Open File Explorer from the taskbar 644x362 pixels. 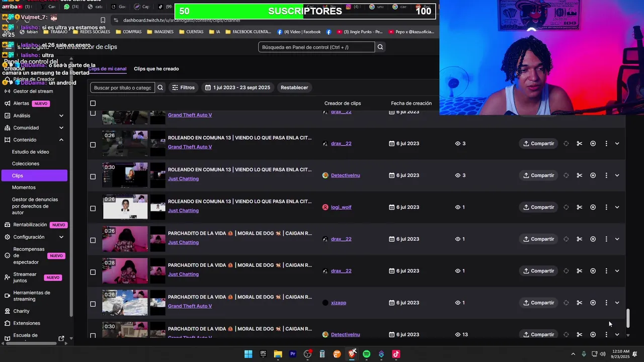tap(278, 354)
